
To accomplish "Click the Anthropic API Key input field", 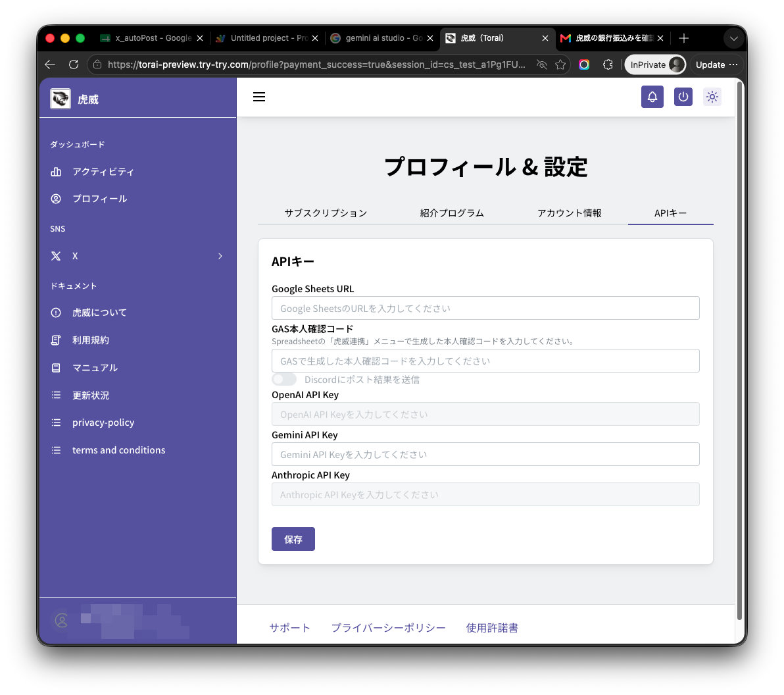I will pyautogui.click(x=485, y=494).
